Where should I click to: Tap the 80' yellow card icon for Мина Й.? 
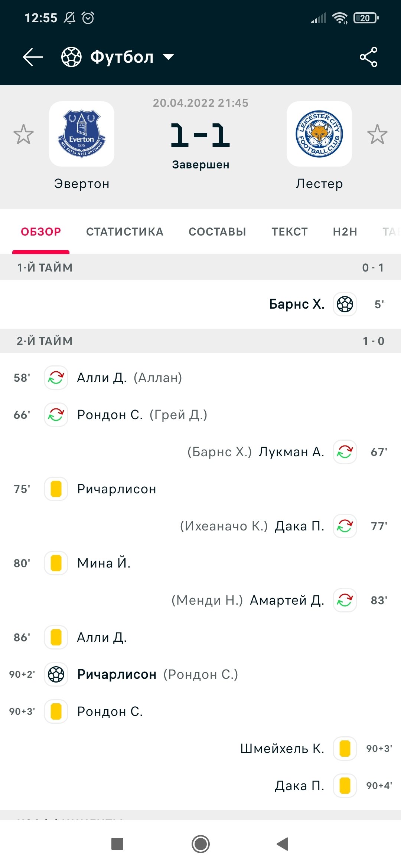(x=56, y=563)
